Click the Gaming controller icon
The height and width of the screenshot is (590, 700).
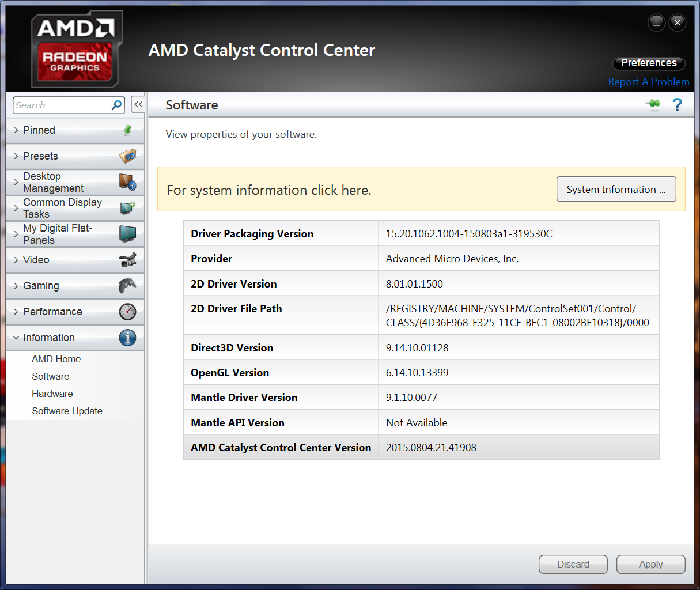coord(127,286)
